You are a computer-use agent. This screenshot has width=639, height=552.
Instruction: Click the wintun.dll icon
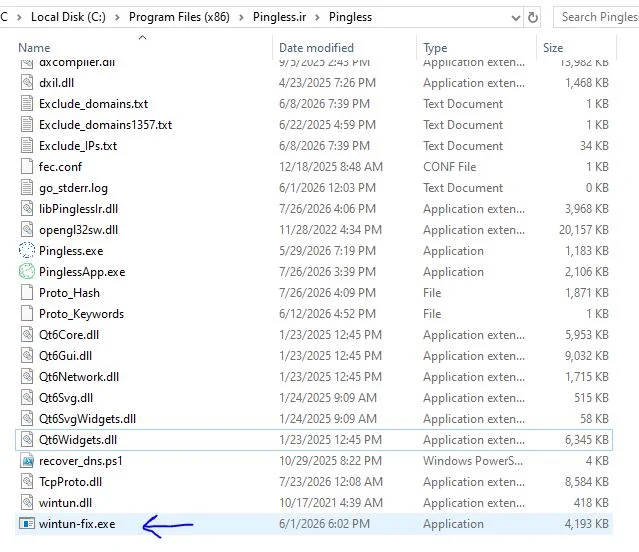(27, 503)
